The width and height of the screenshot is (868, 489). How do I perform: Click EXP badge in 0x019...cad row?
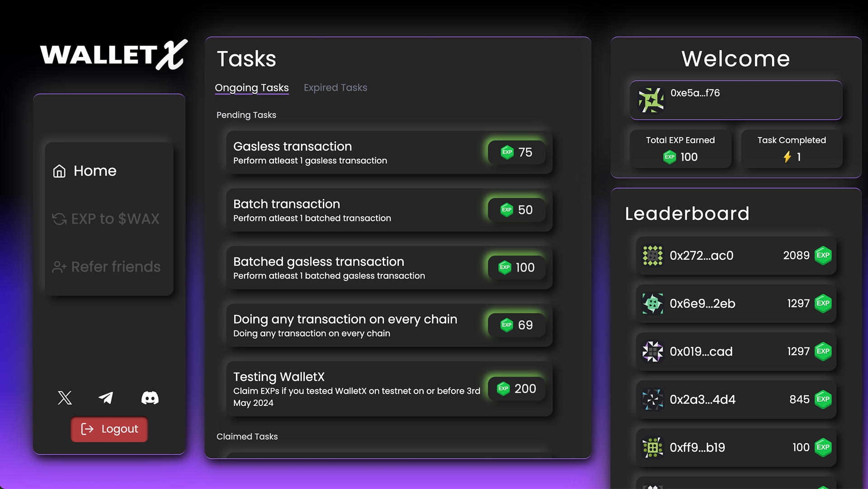(x=823, y=351)
